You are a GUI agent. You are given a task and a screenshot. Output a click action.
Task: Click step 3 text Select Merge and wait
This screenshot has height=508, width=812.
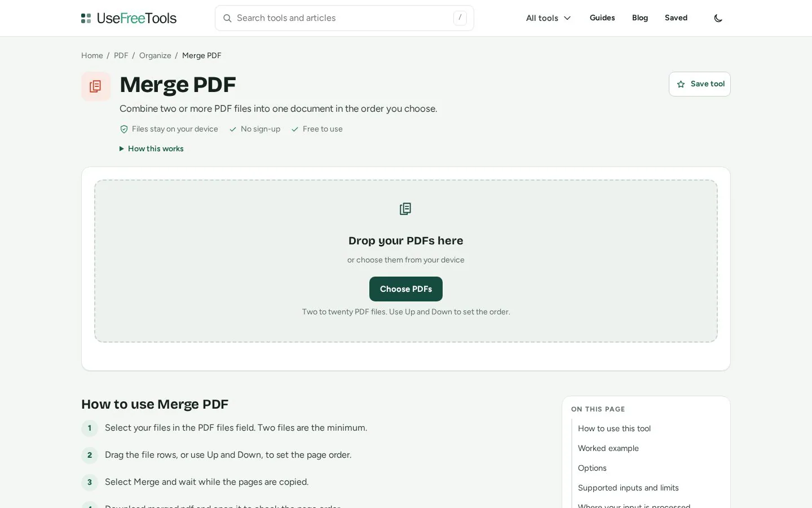point(206,482)
